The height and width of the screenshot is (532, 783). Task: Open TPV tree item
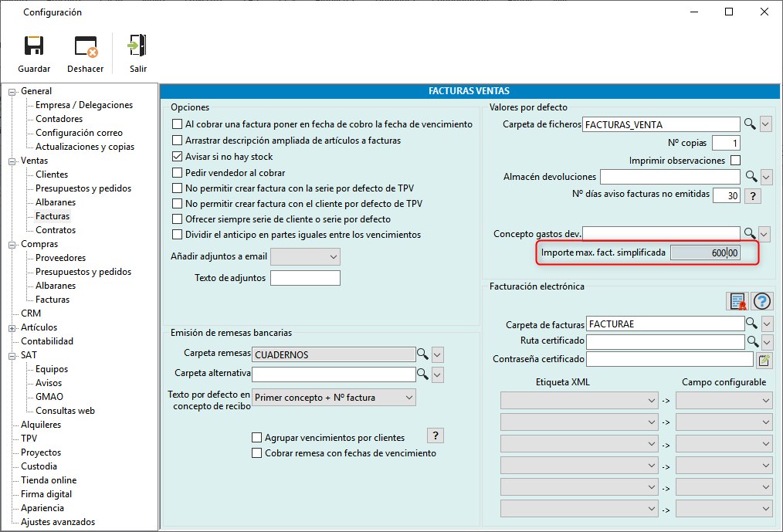click(x=29, y=438)
